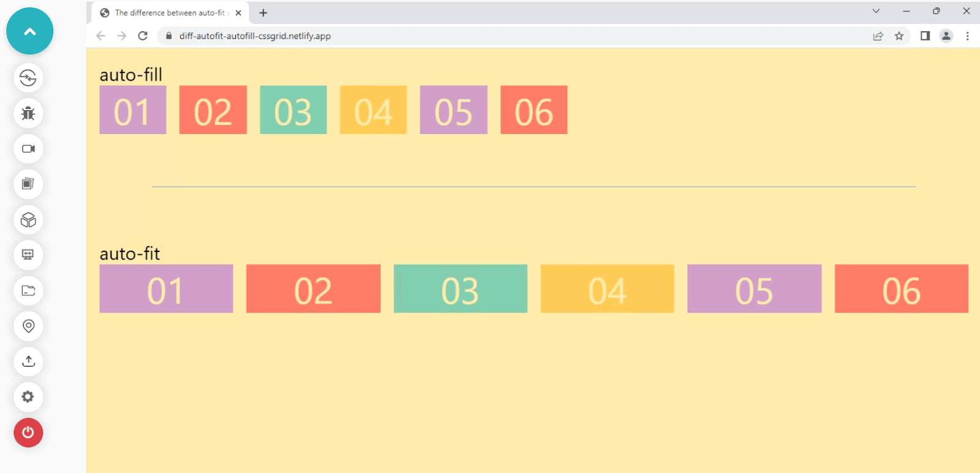Image resolution: width=980 pixels, height=473 pixels.
Task: Open sidebar settings gear
Action: 28,397
